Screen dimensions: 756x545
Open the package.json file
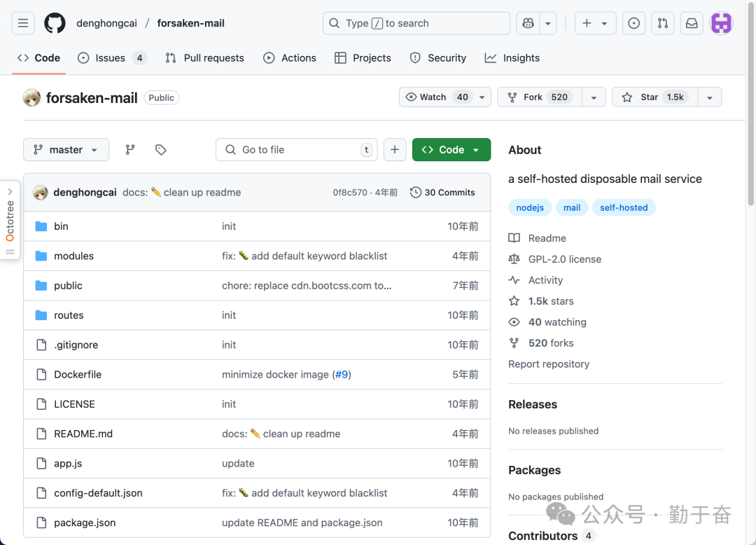tap(85, 523)
